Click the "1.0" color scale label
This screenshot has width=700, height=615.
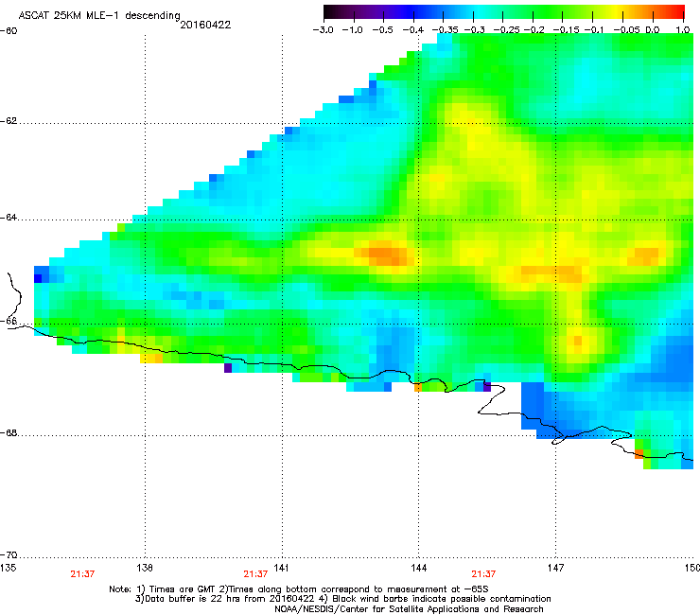[x=683, y=30]
